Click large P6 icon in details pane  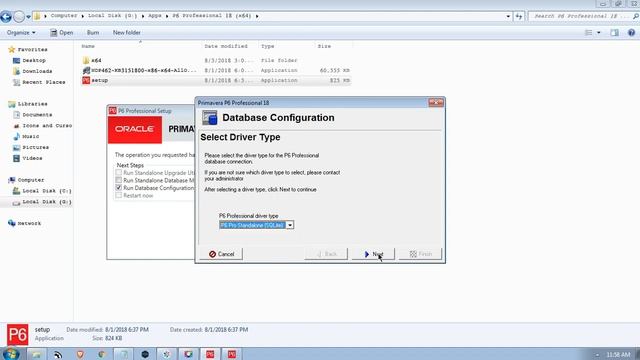[18, 335]
